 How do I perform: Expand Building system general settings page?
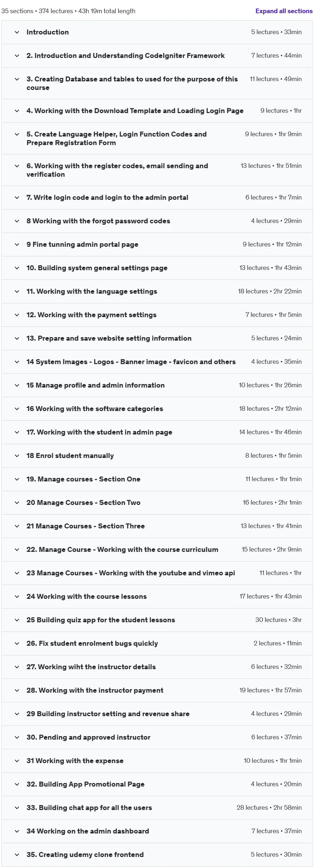pos(157,268)
